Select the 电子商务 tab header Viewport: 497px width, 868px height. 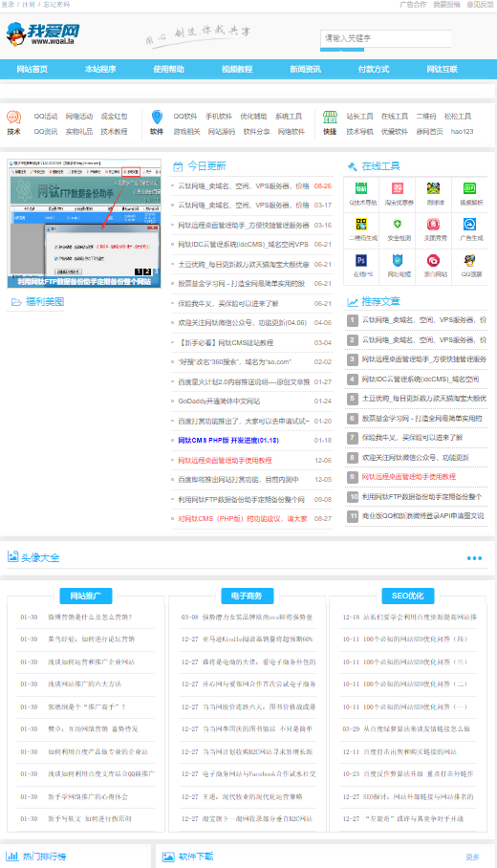[x=247, y=596]
